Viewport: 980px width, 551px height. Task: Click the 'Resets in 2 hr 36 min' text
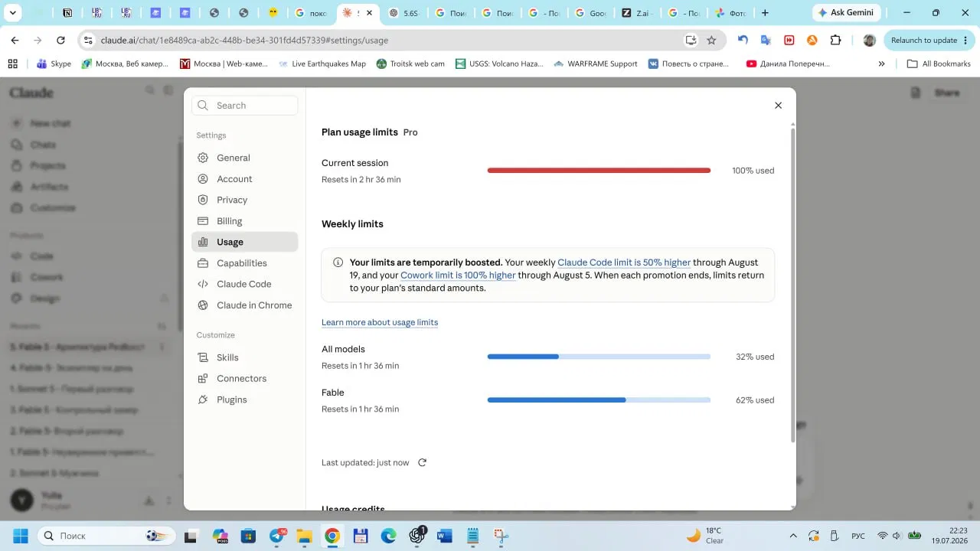[x=361, y=180]
